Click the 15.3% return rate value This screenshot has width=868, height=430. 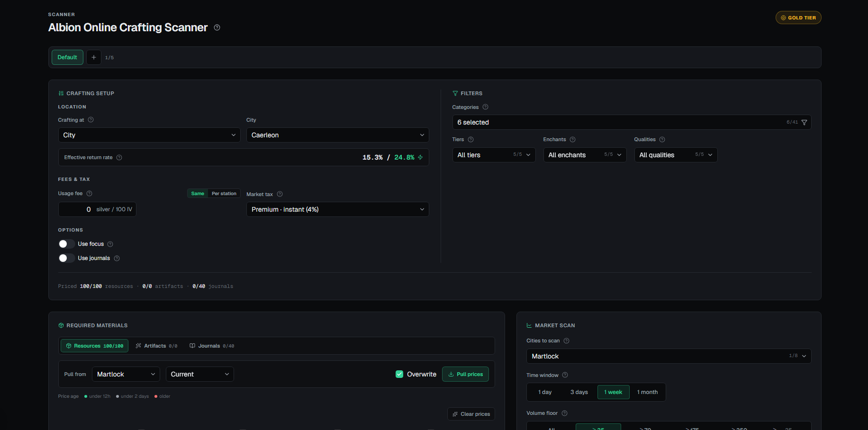(372, 157)
